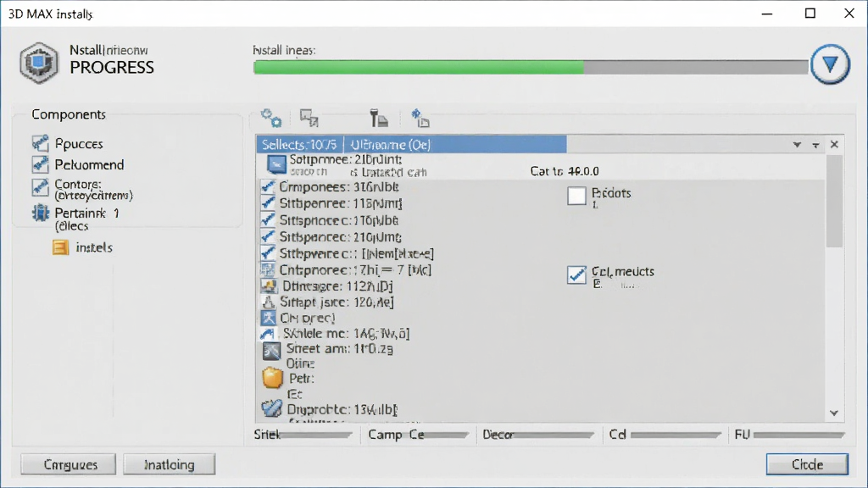Click the orange Petr package icon
This screenshot has height=488, width=868.
click(272, 378)
